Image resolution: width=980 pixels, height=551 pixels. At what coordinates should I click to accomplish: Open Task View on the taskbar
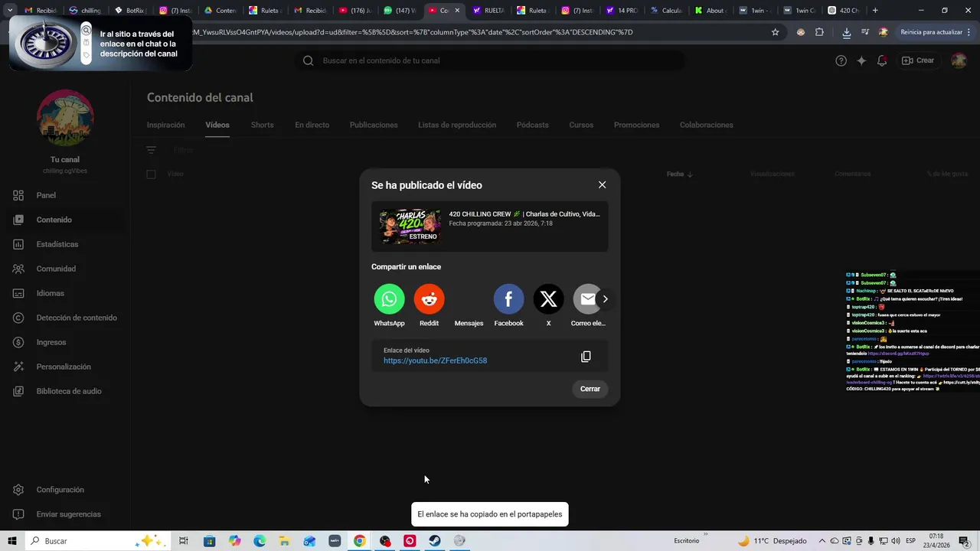(x=184, y=541)
